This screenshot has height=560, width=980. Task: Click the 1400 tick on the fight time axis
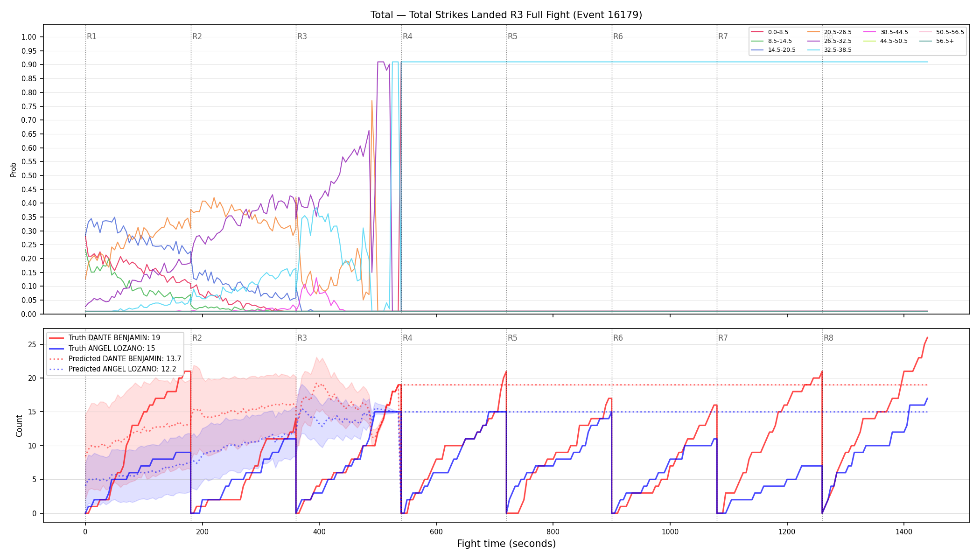(x=904, y=531)
